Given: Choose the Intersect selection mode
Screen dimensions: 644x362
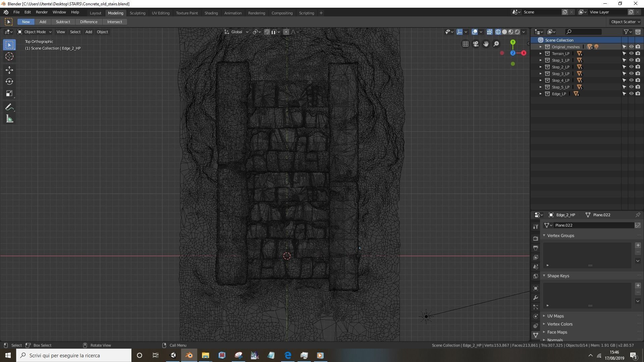Looking at the screenshot, I should pos(115,22).
